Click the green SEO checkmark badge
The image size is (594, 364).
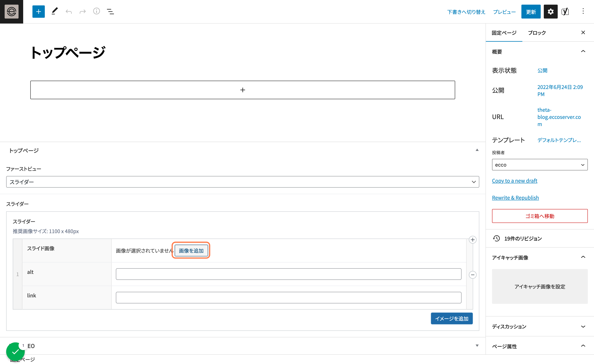(15, 352)
